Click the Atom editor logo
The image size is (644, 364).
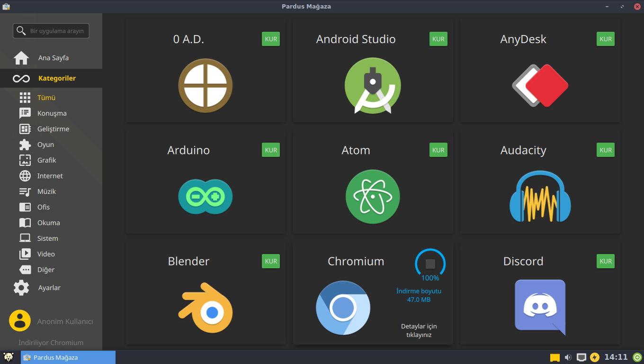[x=373, y=197]
